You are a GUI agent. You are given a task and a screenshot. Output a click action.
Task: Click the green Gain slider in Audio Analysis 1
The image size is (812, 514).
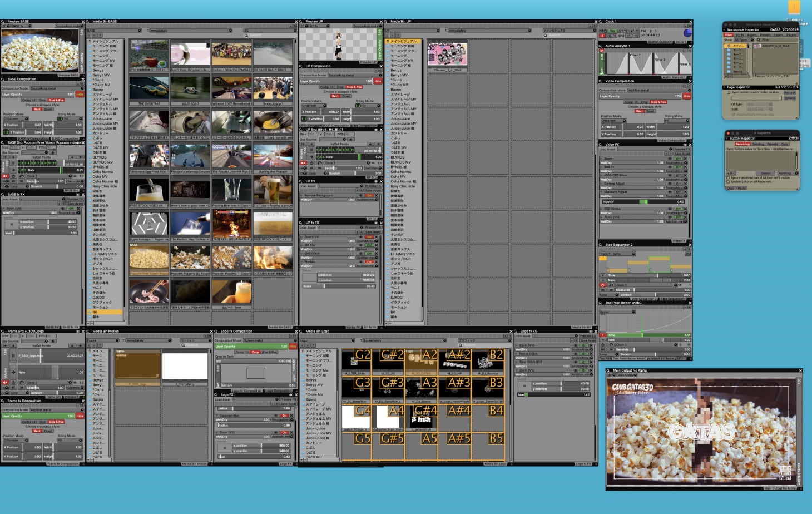point(602,63)
